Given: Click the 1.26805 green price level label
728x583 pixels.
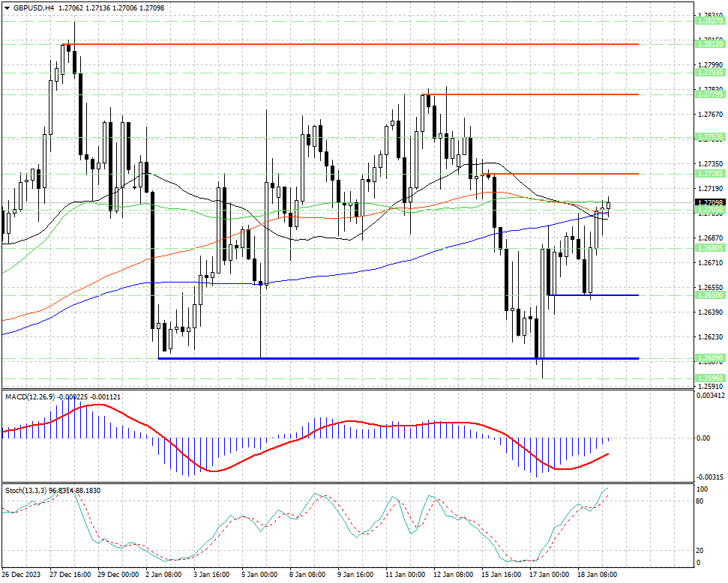Looking at the screenshot, I should pos(710,248).
